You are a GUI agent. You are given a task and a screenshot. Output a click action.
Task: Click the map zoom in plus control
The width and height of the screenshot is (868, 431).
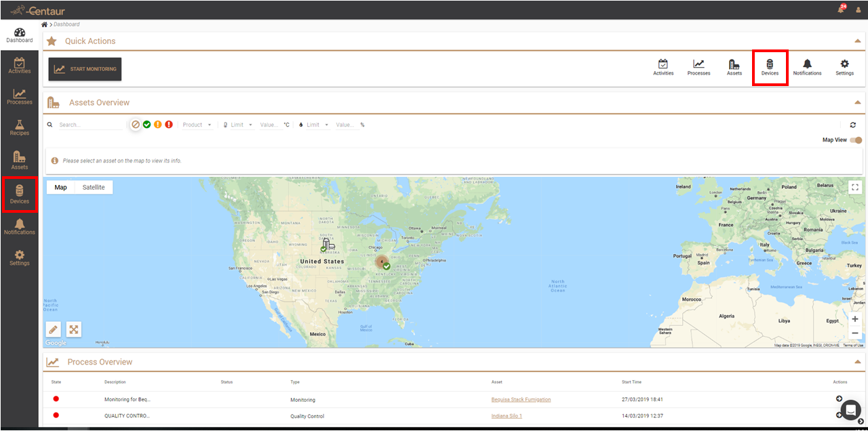coord(855,319)
